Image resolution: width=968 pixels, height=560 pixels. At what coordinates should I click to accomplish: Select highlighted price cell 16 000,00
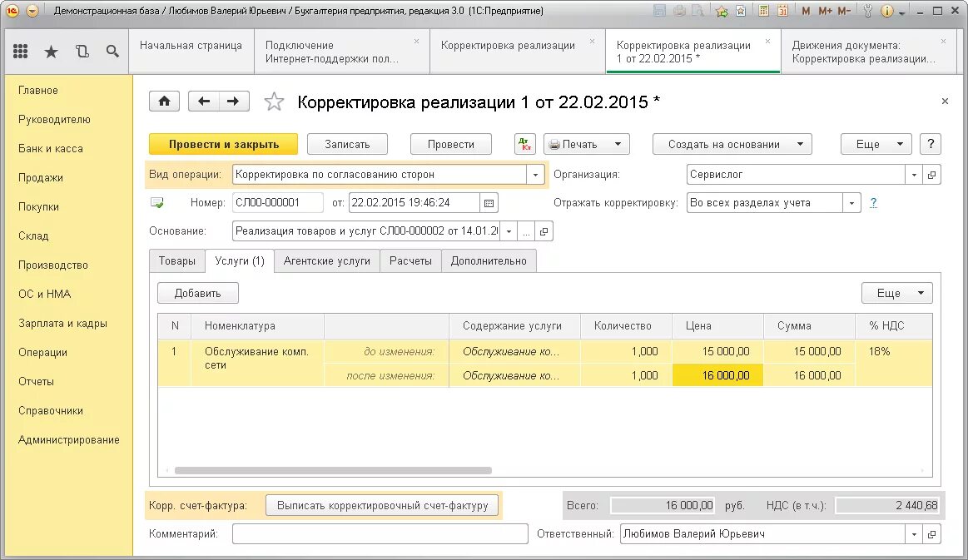718,375
